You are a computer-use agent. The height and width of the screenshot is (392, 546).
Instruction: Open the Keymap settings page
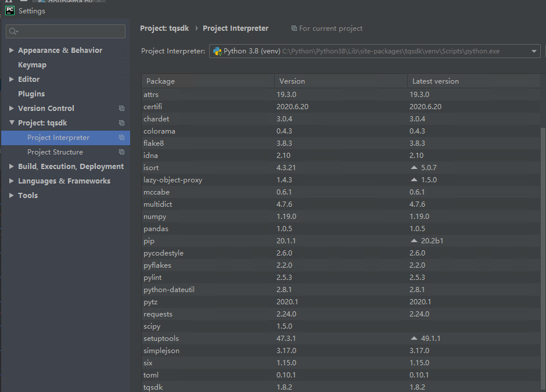32,65
